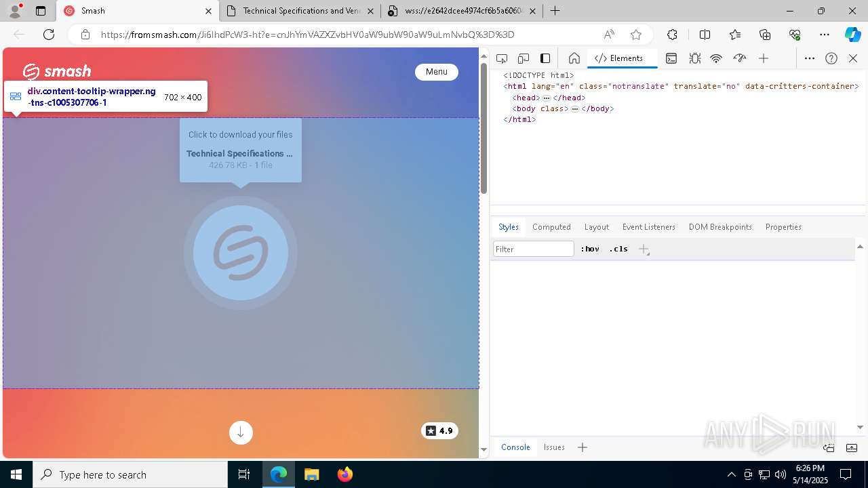Focus the styles Filter input
The width and height of the screenshot is (868, 488).
pos(534,249)
